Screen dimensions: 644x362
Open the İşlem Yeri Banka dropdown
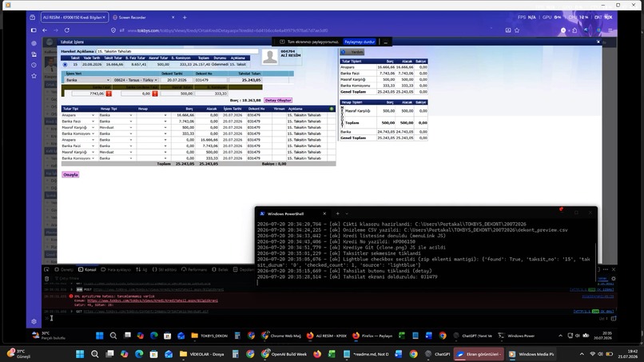click(x=87, y=80)
